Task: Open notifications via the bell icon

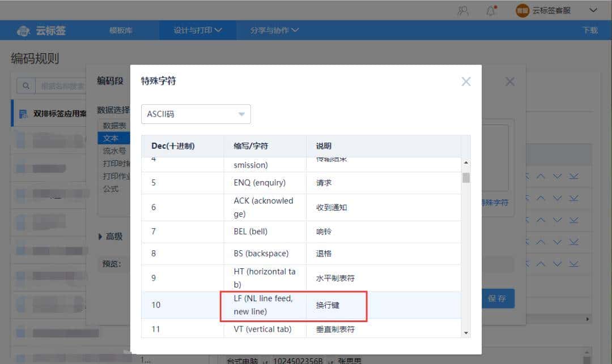Action: click(491, 10)
